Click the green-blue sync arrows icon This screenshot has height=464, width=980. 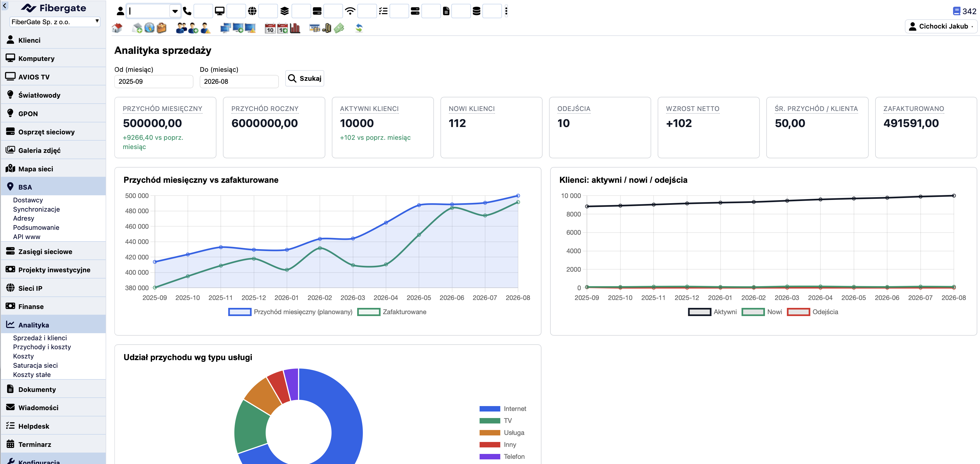pyautogui.click(x=359, y=28)
